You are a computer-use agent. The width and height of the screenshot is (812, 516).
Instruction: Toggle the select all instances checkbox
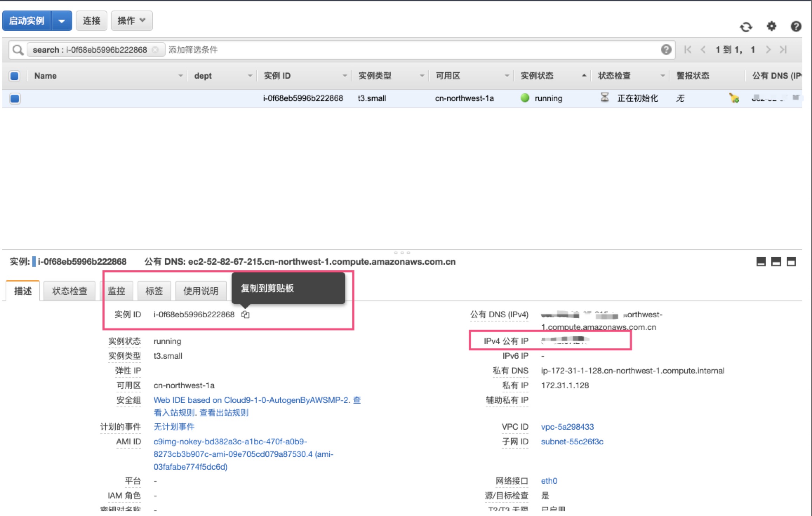[x=15, y=76]
